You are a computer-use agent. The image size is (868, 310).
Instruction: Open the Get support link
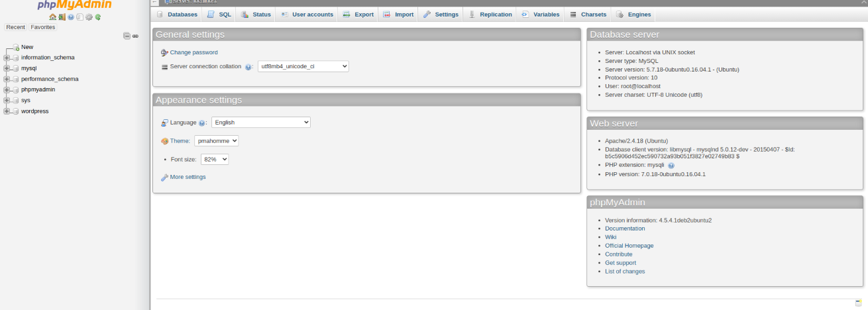point(620,263)
